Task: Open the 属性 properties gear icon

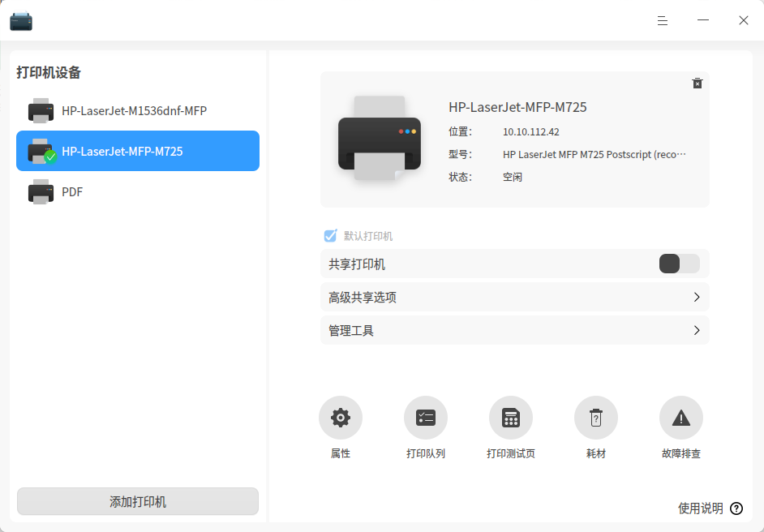Action: pos(340,418)
